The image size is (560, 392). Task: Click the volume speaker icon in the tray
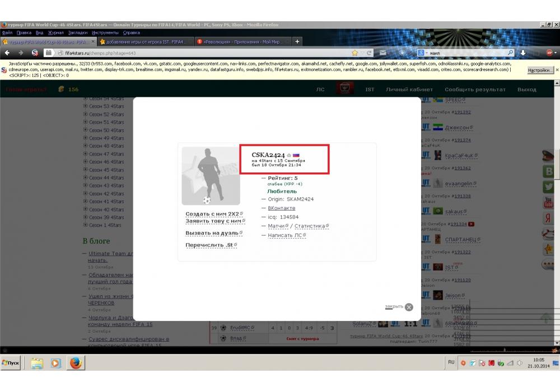pyautogui.click(x=519, y=363)
